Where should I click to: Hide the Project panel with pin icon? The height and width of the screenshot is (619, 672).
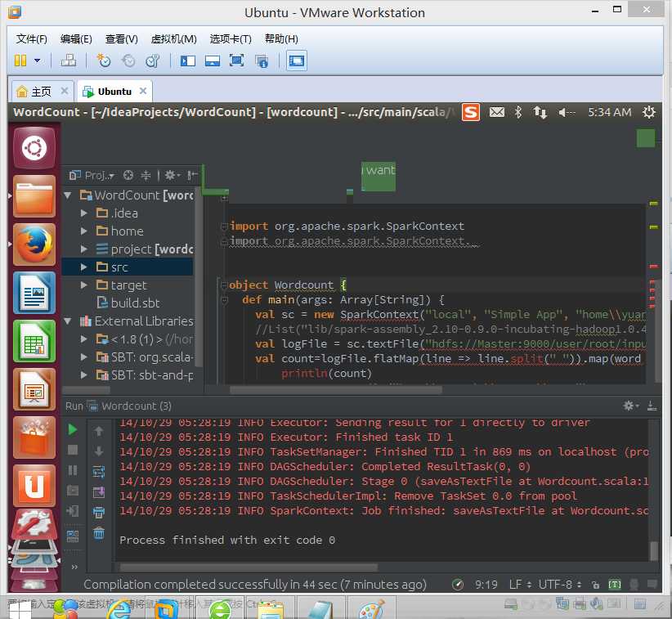tap(192, 175)
